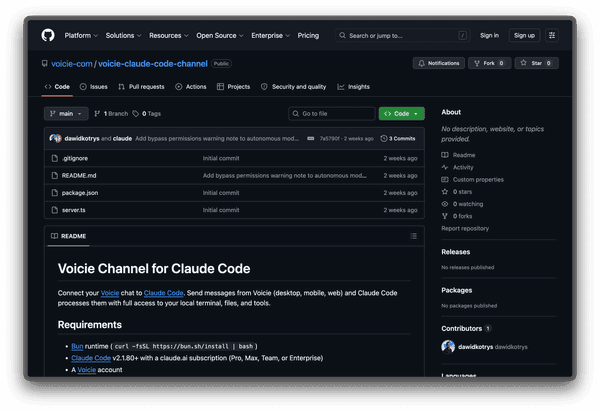Expand the Resources menu
The width and height of the screenshot is (600, 412).
coord(168,36)
